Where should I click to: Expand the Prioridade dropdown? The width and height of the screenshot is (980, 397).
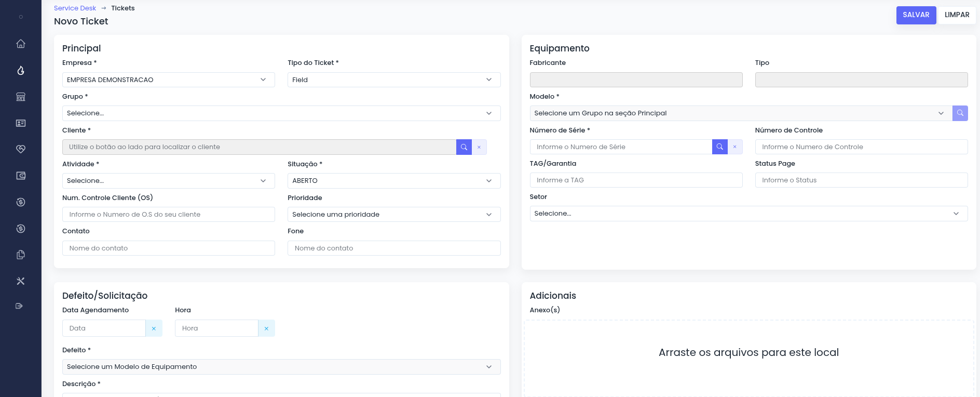point(393,215)
